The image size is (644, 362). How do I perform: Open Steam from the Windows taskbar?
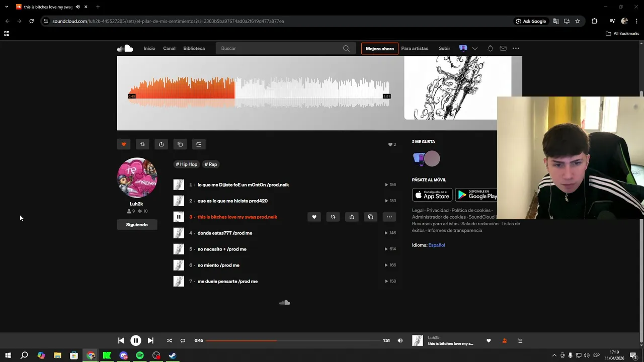[x=173, y=355]
